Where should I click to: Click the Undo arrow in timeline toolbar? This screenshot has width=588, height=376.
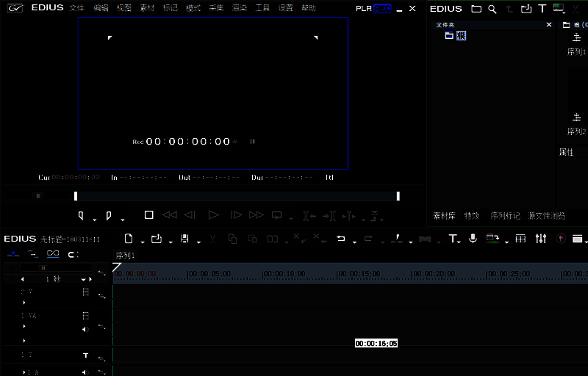(340, 239)
